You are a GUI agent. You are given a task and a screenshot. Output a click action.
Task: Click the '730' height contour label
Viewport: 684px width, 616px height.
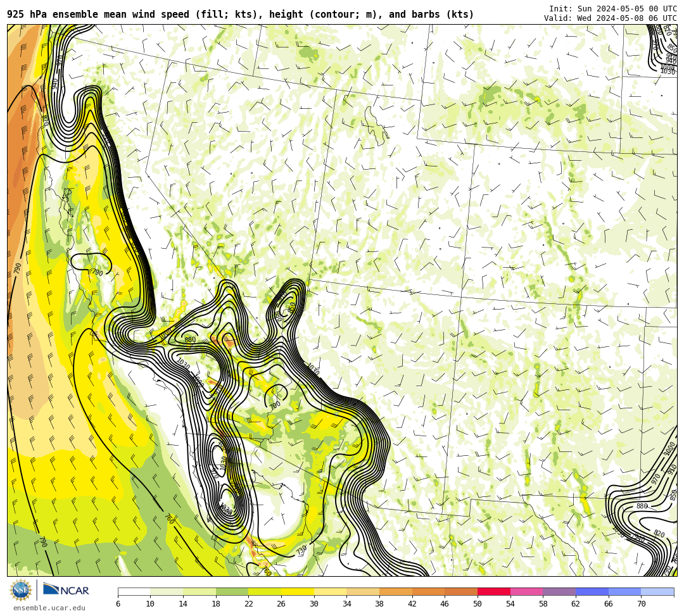[x=301, y=550]
